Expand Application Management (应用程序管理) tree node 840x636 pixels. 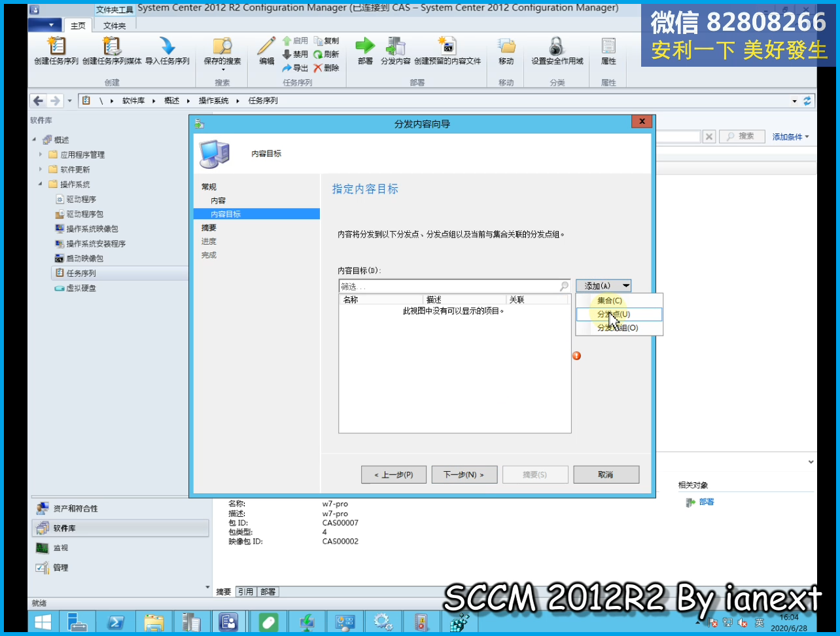pos(41,154)
